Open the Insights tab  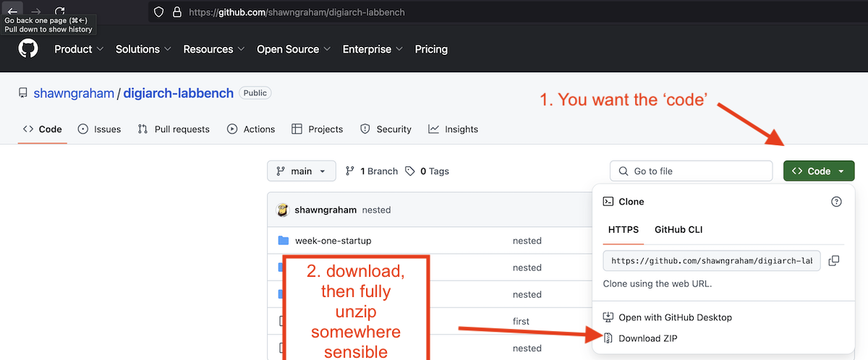tap(453, 129)
